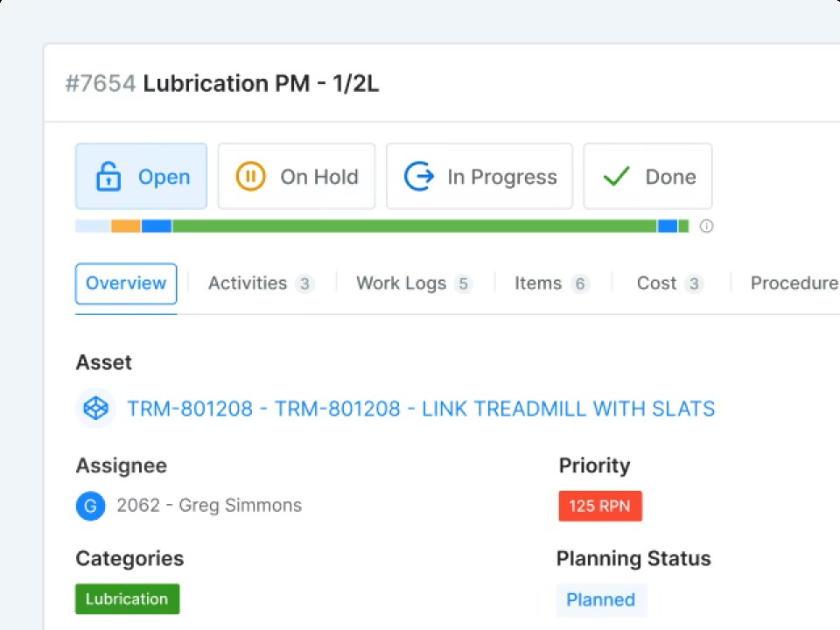Click the unlocked padlock icon on Open

click(108, 177)
